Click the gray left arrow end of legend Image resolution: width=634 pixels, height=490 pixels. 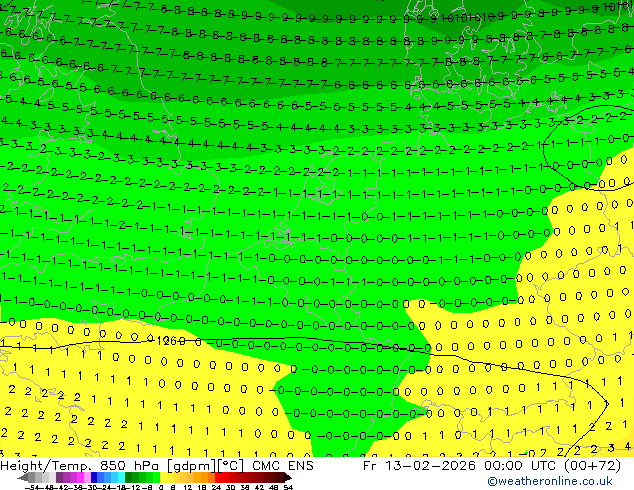23,478
